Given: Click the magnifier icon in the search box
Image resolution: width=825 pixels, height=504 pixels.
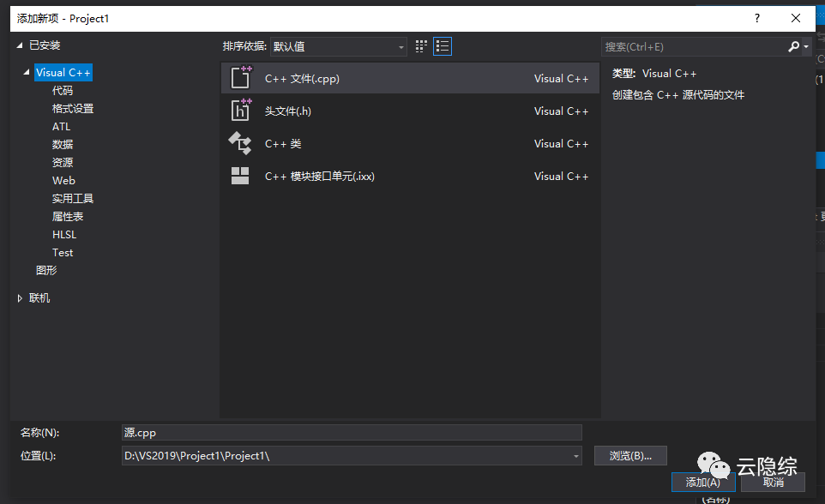Looking at the screenshot, I should (793, 45).
